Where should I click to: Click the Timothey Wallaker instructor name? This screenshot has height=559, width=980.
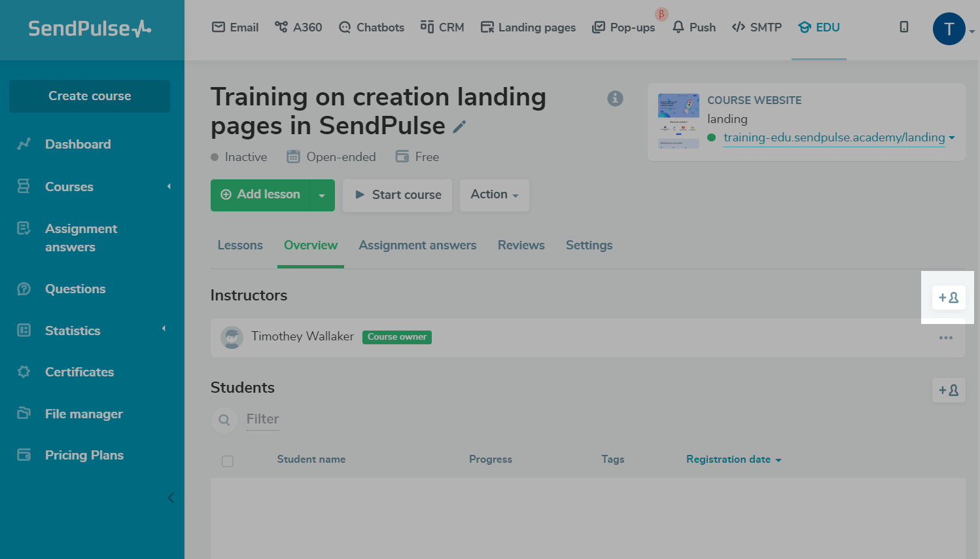point(303,336)
